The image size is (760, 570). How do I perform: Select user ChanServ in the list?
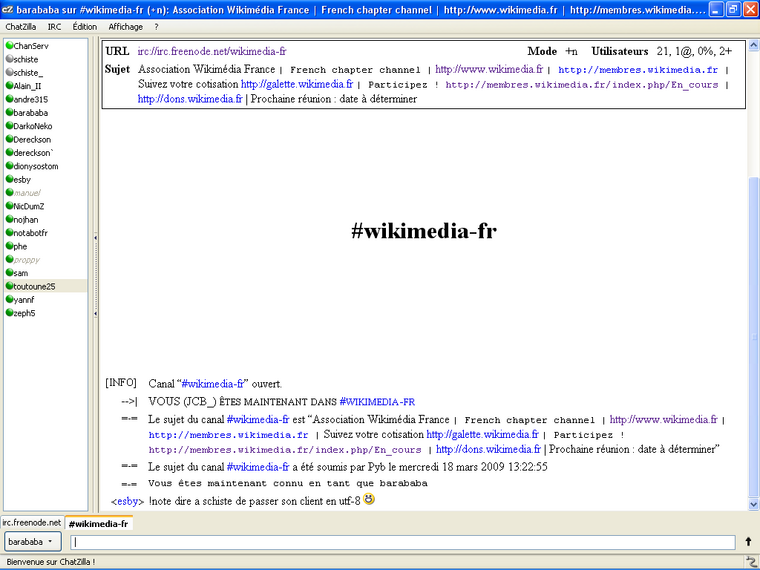click(x=46, y=46)
